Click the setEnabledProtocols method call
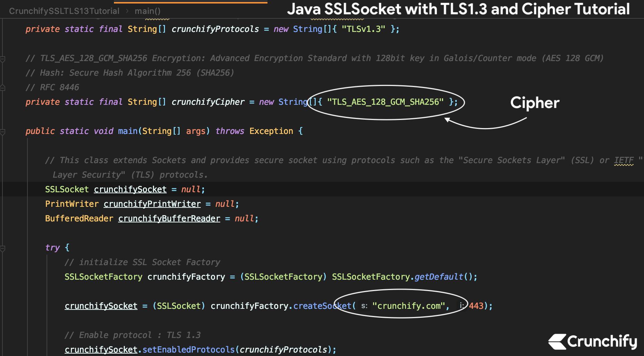The image size is (644, 356). pos(189,350)
